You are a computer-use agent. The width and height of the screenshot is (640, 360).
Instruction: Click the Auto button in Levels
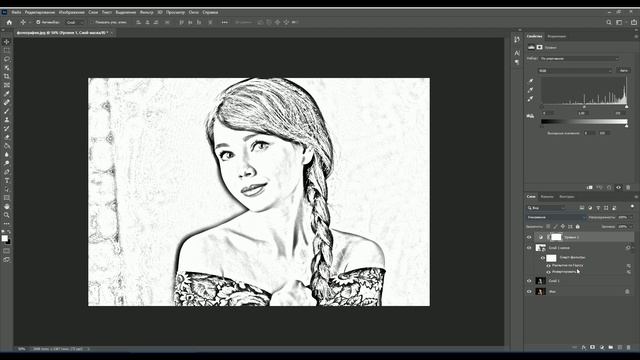coord(623,71)
